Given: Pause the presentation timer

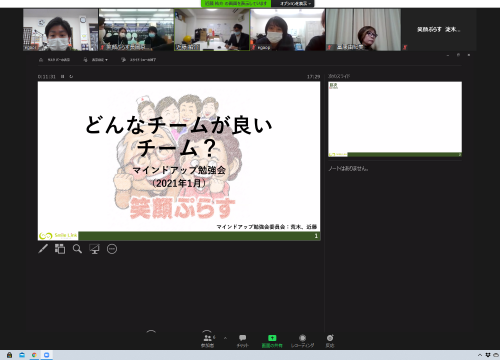Looking at the screenshot, I should (x=62, y=76).
